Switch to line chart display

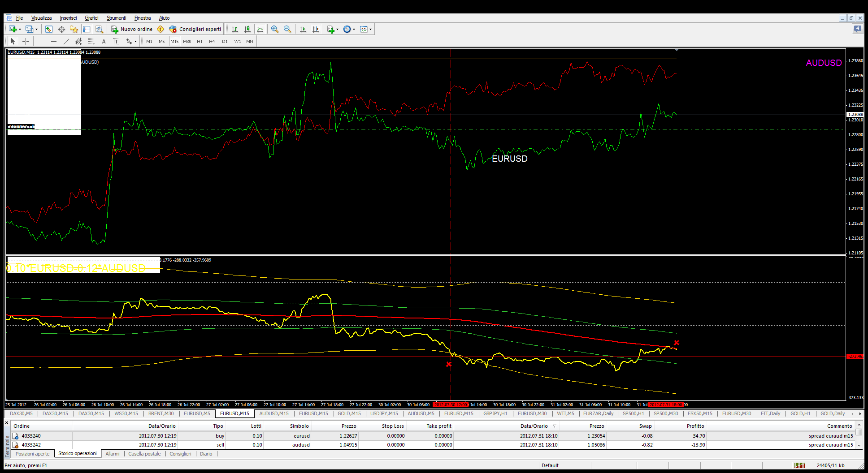pyautogui.click(x=260, y=29)
